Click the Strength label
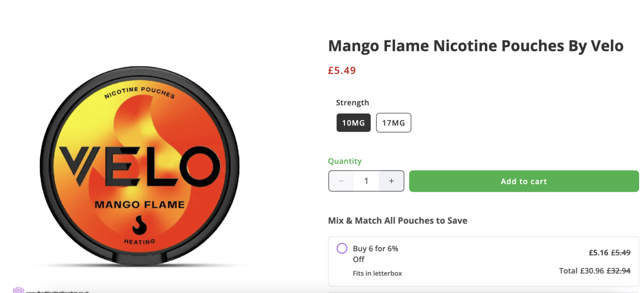644x293 pixels. [353, 102]
